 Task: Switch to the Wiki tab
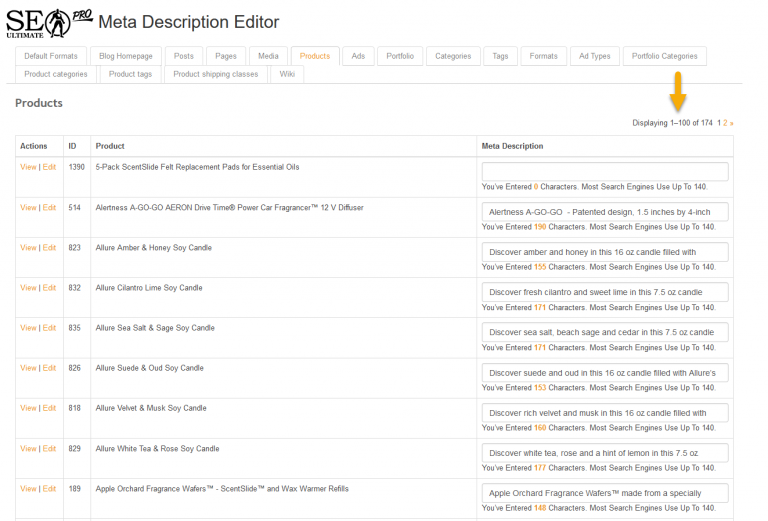click(287, 74)
